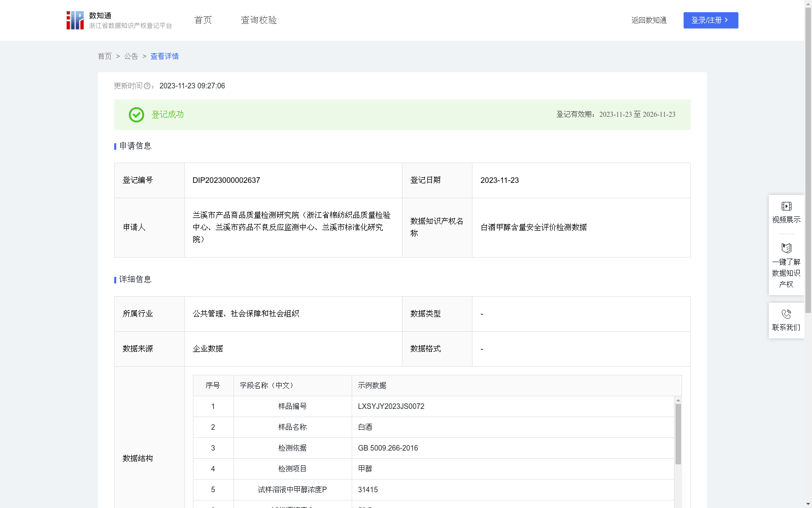Click the 检测项目 field name
Image resolution: width=812 pixels, height=508 pixels.
click(x=292, y=469)
